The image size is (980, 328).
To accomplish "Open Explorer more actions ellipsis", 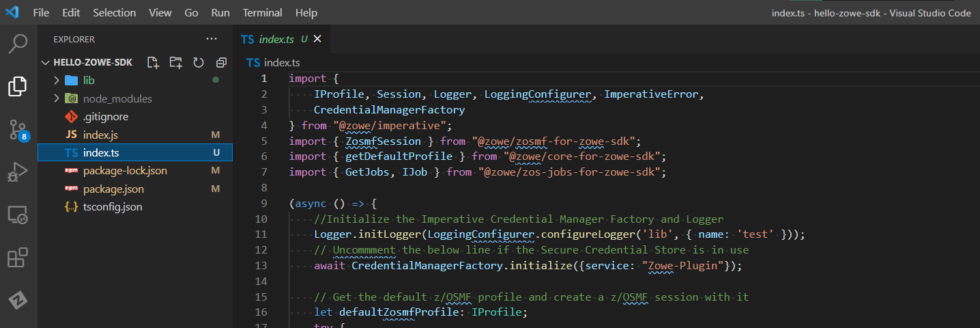I will coord(212,39).
